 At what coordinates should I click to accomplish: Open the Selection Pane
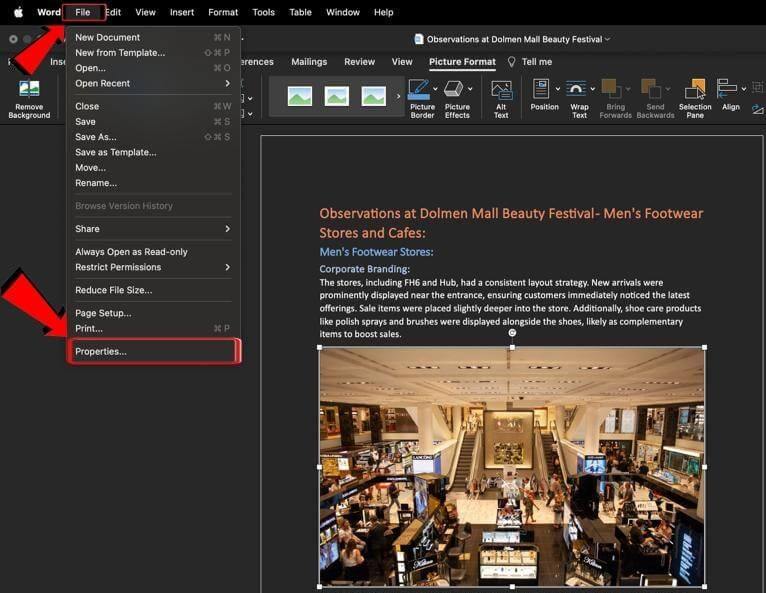click(695, 90)
